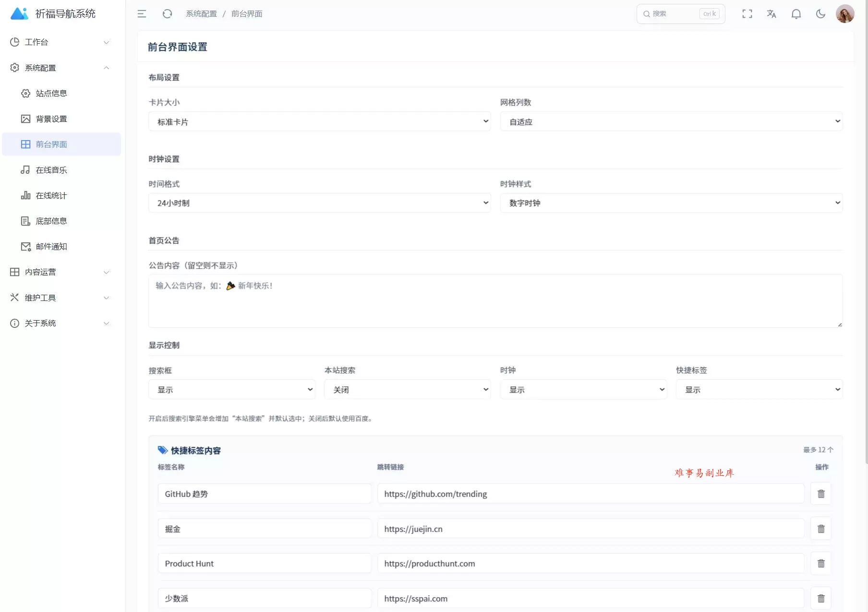This screenshot has width=868, height=612.
Task: Open the 快捷标签 display dropdown
Action: click(x=759, y=389)
